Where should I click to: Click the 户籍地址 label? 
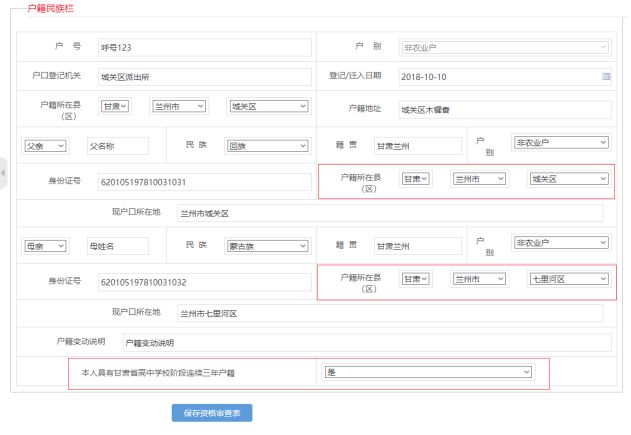[365, 108]
